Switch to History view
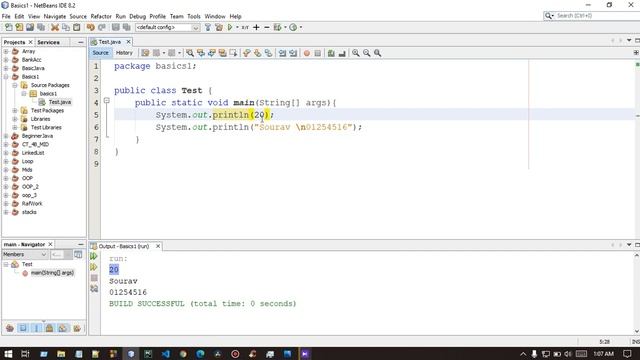 click(124, 53)
